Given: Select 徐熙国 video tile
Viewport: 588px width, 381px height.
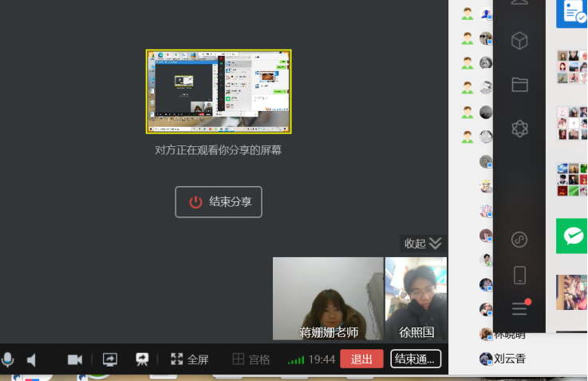Looking at the screenshot, I should [416, 299].
